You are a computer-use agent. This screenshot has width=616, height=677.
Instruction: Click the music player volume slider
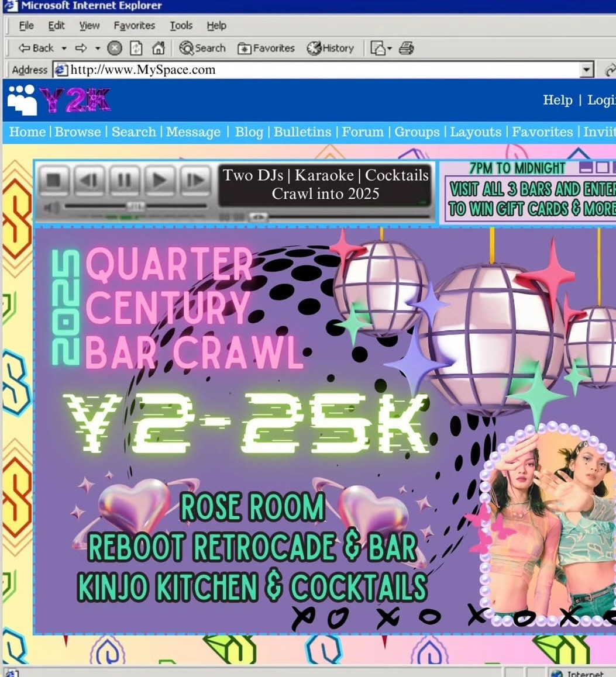point(135,206)
